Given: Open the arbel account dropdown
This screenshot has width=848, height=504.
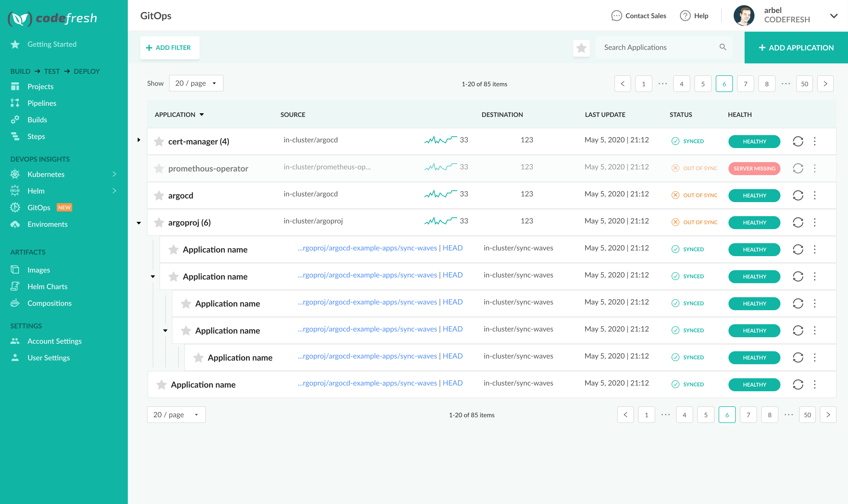Looking at the screenshot, I should click(x=834, y=16).
